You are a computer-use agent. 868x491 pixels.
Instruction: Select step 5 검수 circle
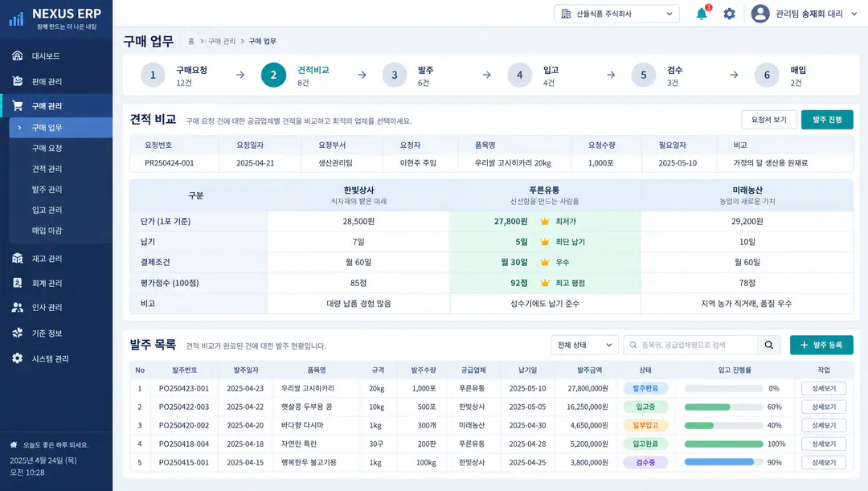coord(643,76)
